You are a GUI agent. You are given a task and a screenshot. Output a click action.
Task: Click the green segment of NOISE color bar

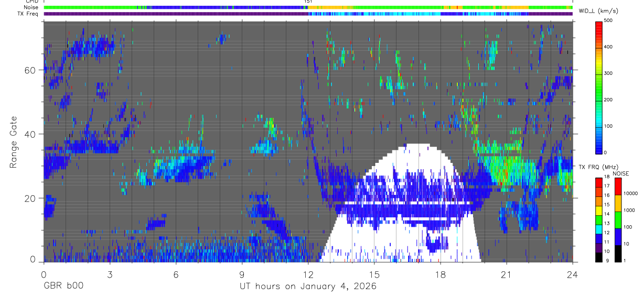tap(618, 220)
